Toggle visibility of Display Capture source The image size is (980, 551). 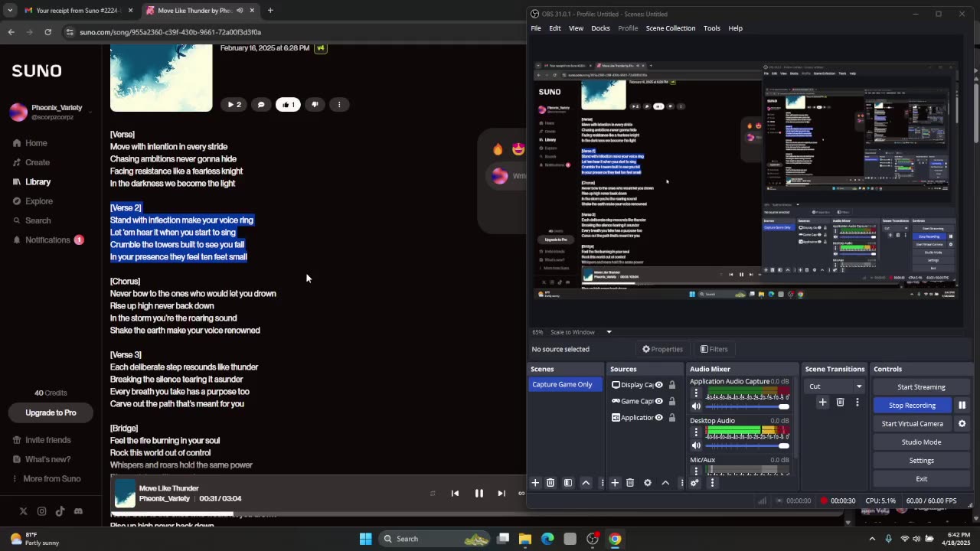[x=658, y=385]
